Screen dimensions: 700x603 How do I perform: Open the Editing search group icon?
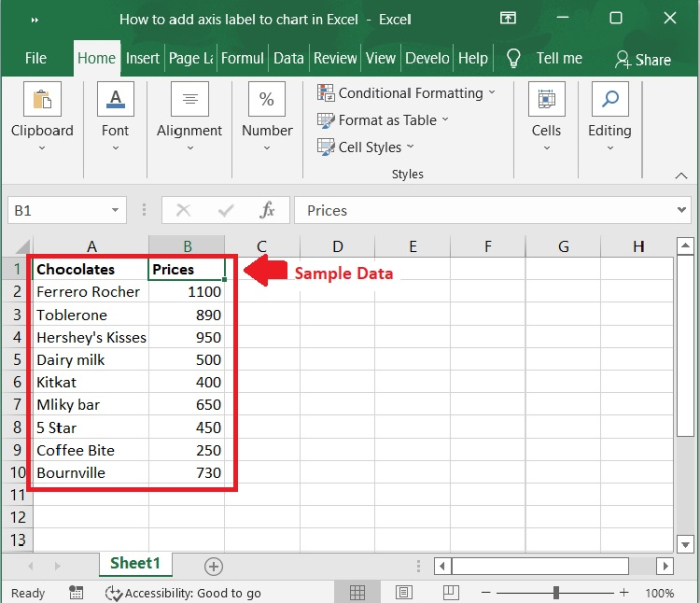coord(610,99)
